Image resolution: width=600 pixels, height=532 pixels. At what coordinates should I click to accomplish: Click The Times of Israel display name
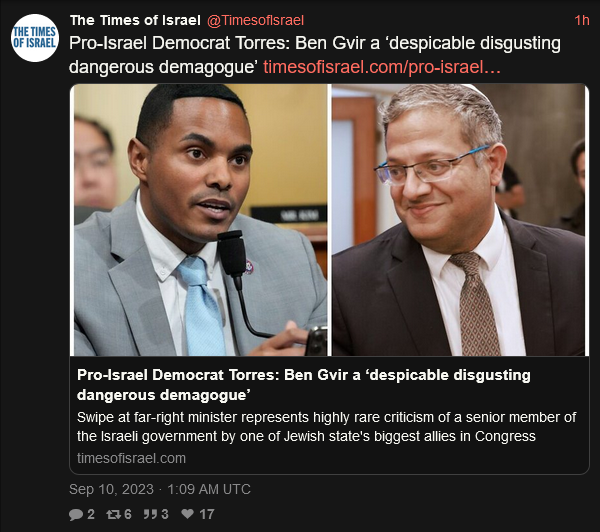click(135, 20)
